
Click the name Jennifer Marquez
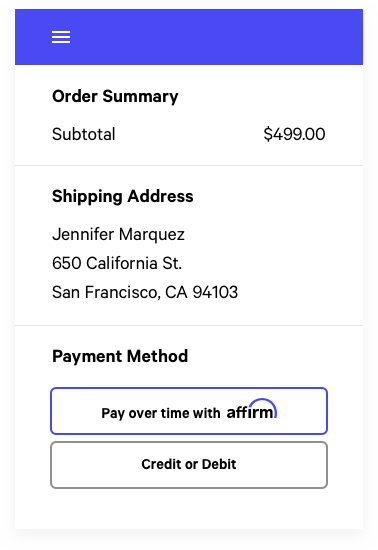click(119, 234)
